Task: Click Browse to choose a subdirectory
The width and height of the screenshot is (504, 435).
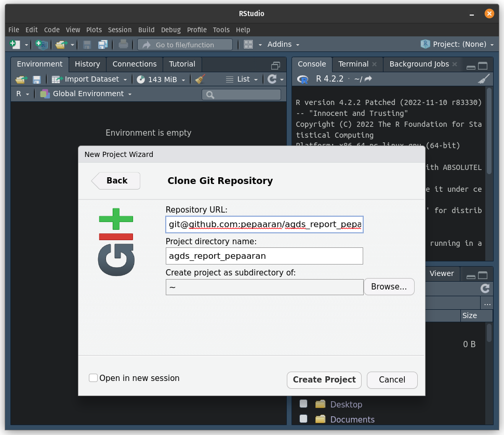Action: point(389,286)
